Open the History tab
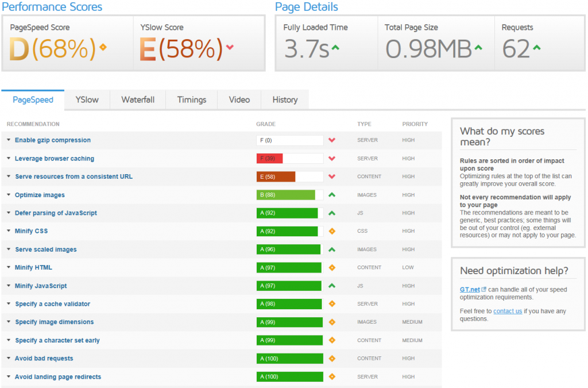The image size is (588, 388). click(285, 100)
